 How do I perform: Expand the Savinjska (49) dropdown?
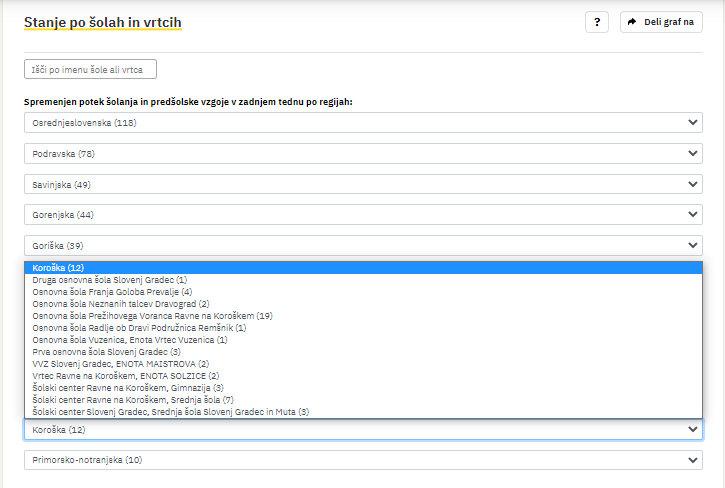point(363,184)
